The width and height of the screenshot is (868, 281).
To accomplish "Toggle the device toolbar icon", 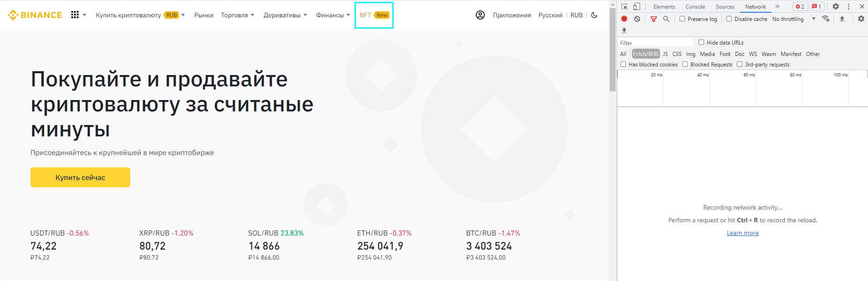I will pos(636,6).
